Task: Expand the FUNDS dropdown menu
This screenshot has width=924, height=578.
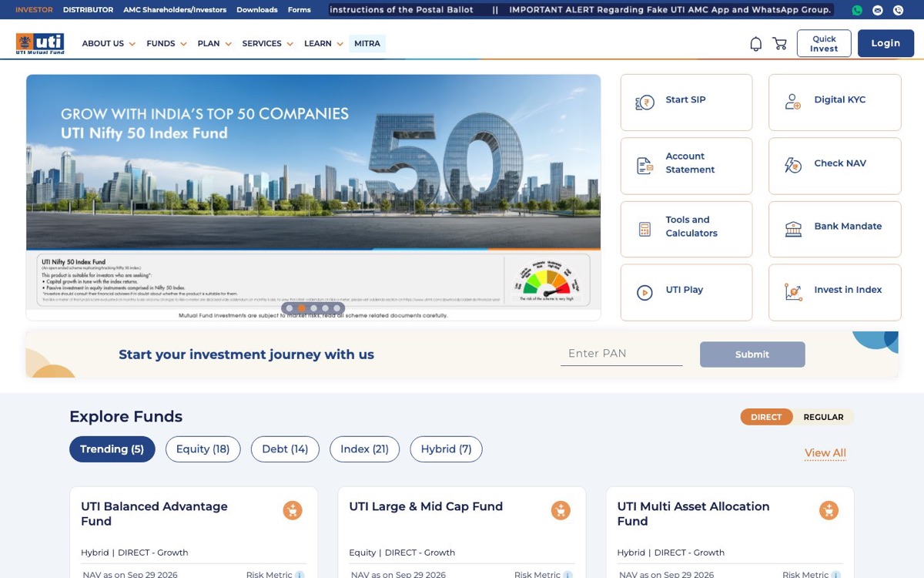Action: click(166, 44)
